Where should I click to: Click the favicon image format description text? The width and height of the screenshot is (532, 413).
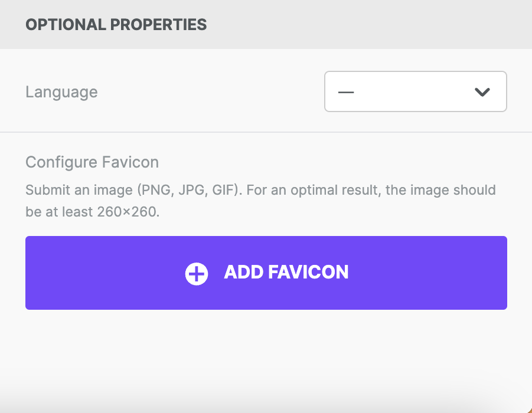click(x=260, y=201)
